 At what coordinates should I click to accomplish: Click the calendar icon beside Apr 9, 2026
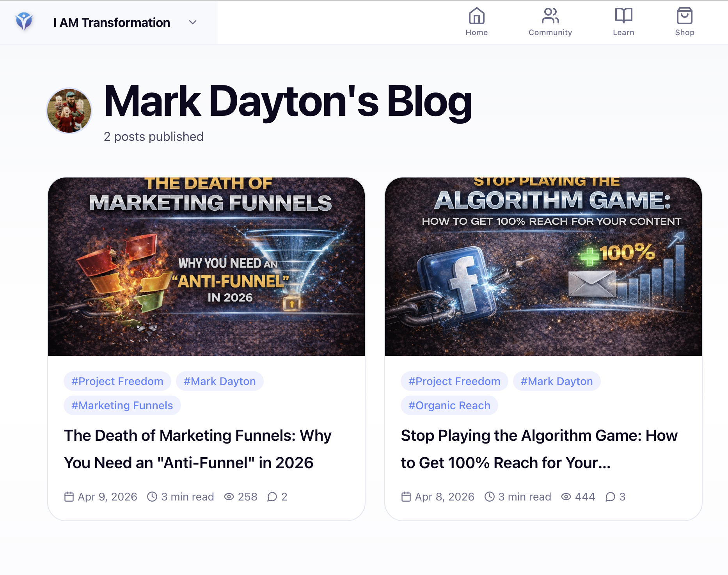[69, 497]
